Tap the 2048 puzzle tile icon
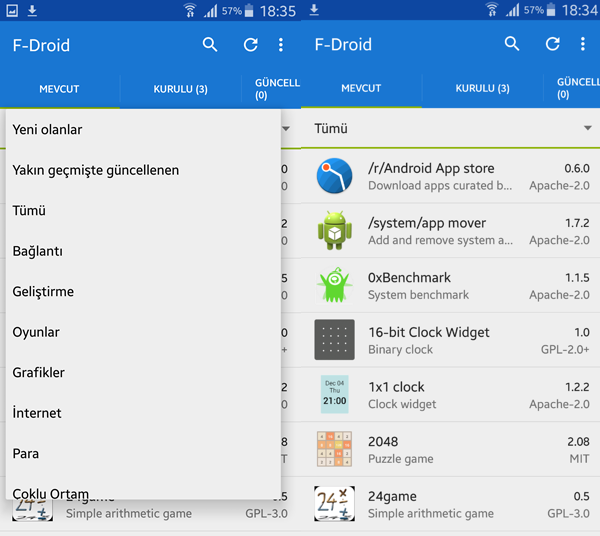600x536 pixels. (x=334, y=449)
